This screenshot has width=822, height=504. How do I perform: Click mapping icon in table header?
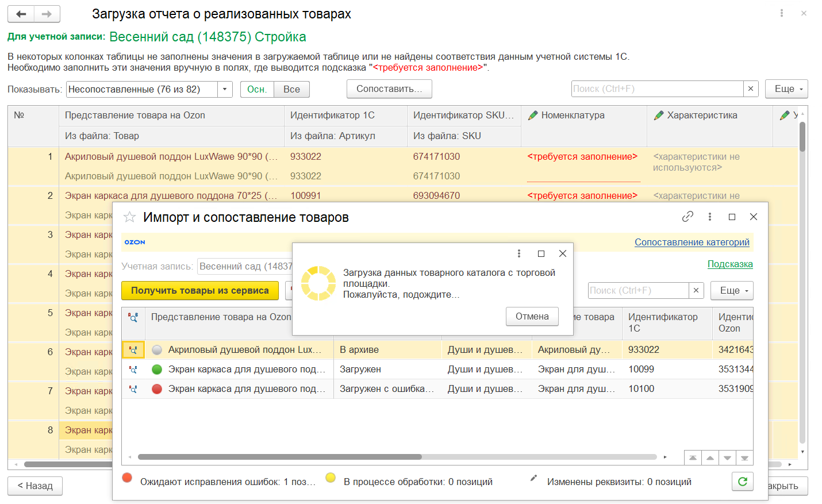point(133,317)
